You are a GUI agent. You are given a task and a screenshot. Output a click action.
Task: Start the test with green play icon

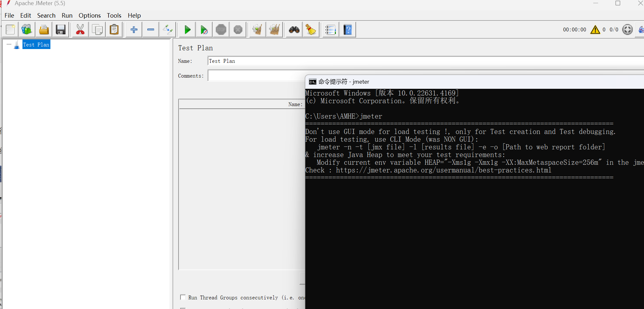tap(187, 30)
